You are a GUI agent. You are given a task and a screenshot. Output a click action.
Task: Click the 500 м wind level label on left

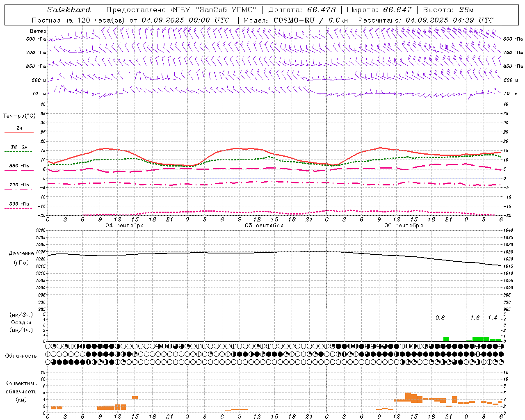39,80
